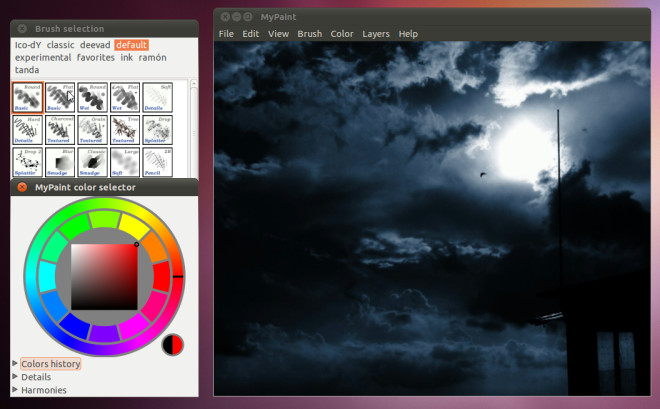Switch to the classic brush group
660x409 pixels.
61,45
